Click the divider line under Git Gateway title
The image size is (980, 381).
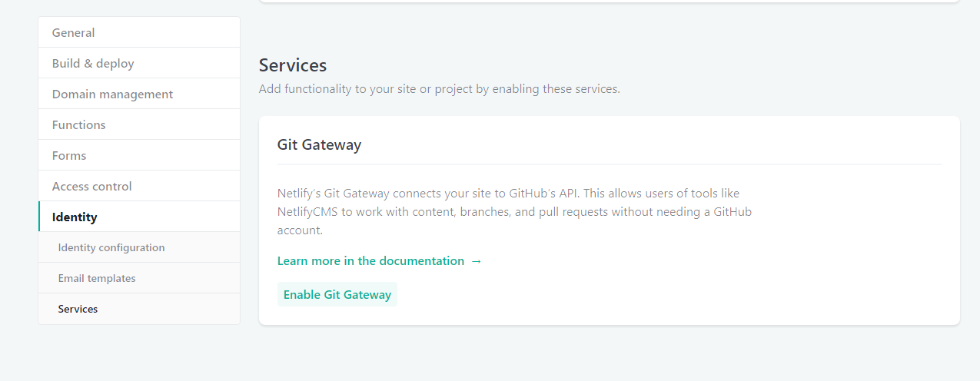point(609,164)
